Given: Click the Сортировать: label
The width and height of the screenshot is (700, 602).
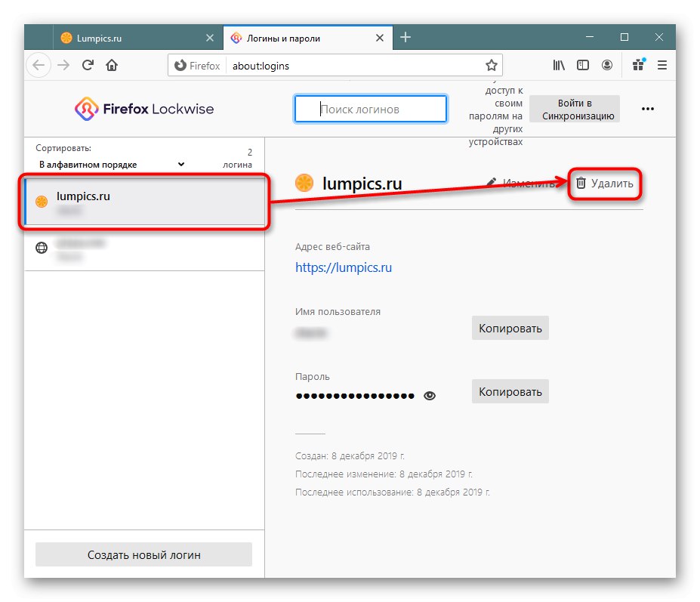Looking at the screenshot, I should coord(63,148).
